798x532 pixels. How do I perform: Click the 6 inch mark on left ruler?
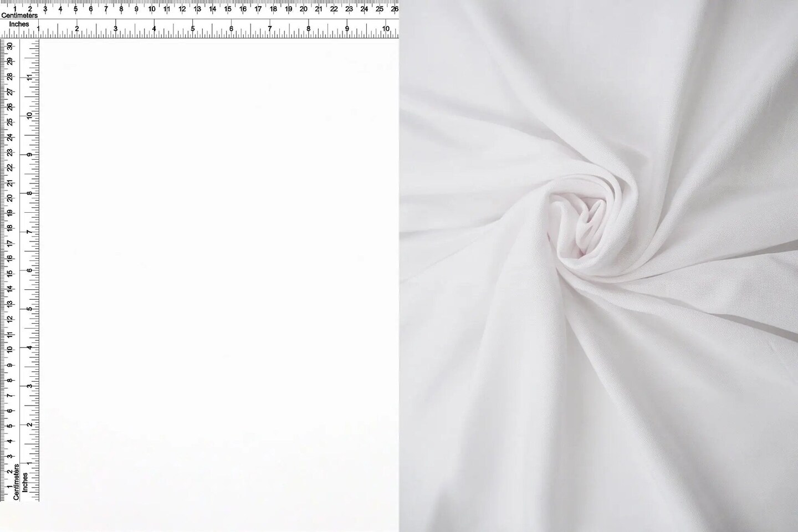(29, 270)
